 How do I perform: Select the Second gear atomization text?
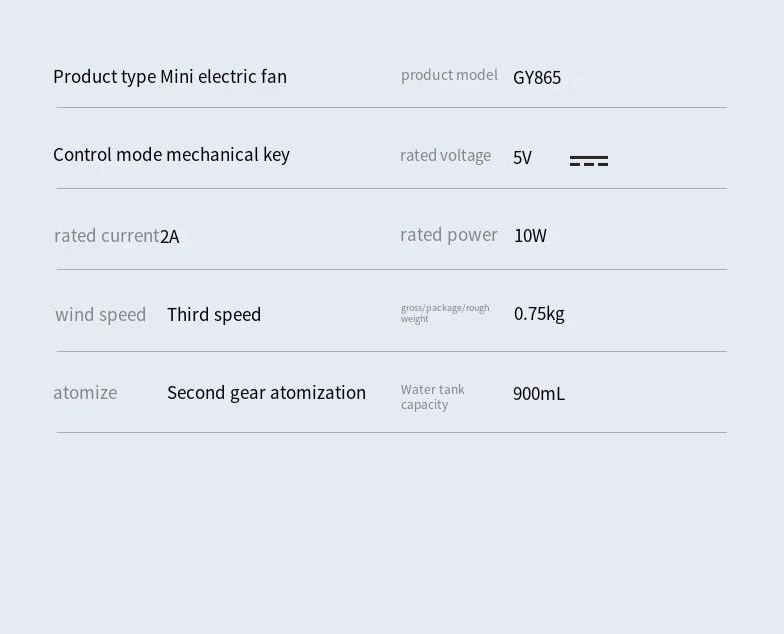point(266,393)
